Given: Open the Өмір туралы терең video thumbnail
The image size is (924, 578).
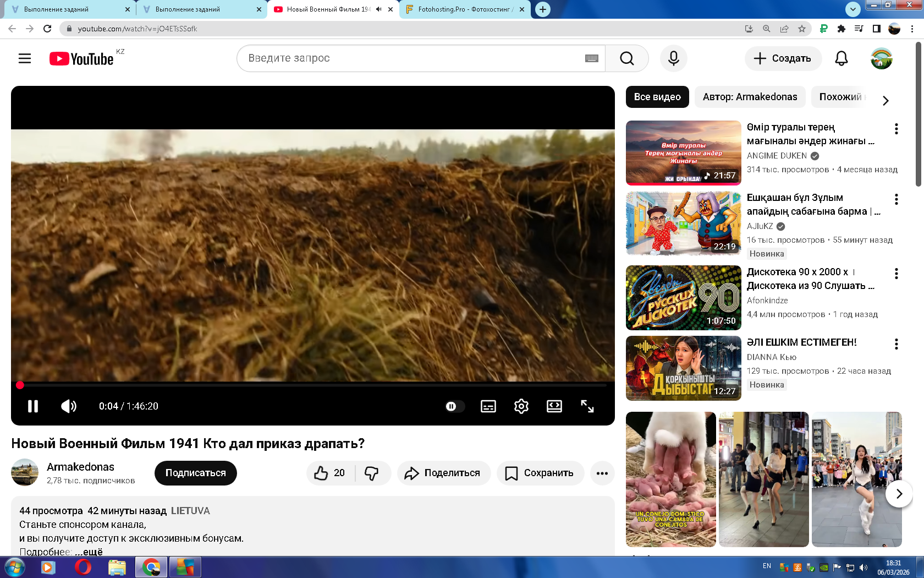Looking at the screenshot, I should (x=684, y=153).
